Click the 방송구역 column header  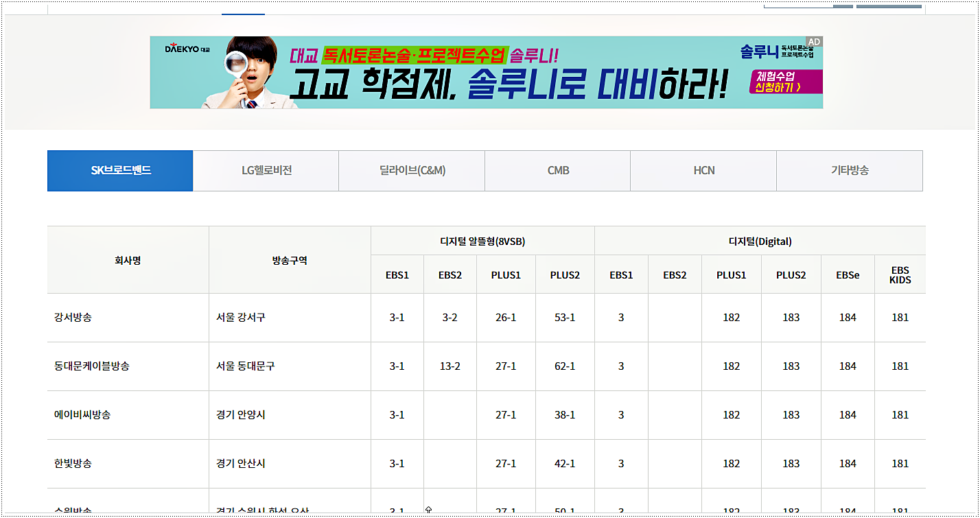click(290, 260)
